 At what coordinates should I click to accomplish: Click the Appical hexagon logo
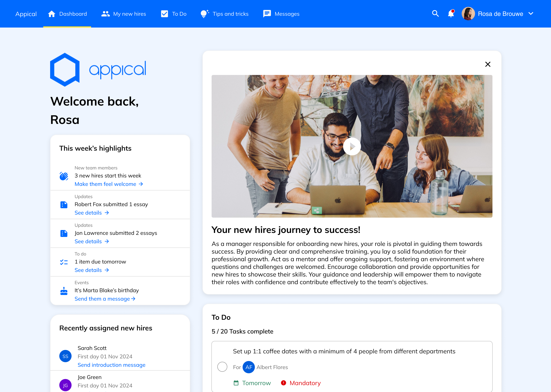point(65,70)
